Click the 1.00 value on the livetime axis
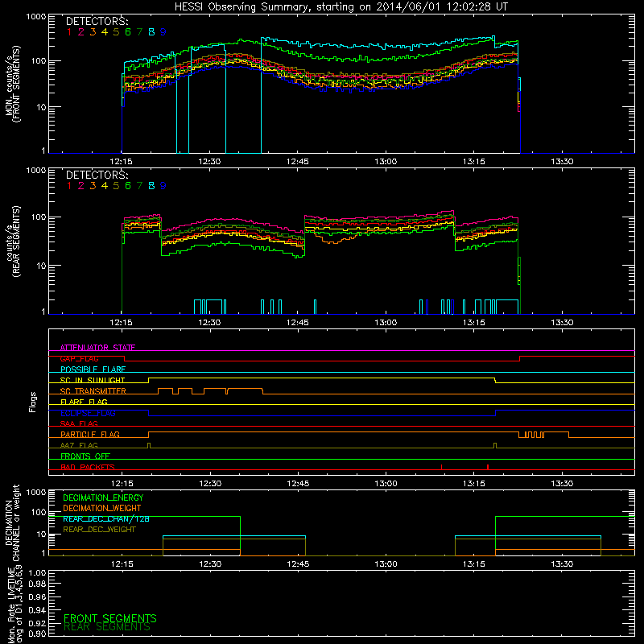Screen dimensions: 644x644 (x=37, y=573)
